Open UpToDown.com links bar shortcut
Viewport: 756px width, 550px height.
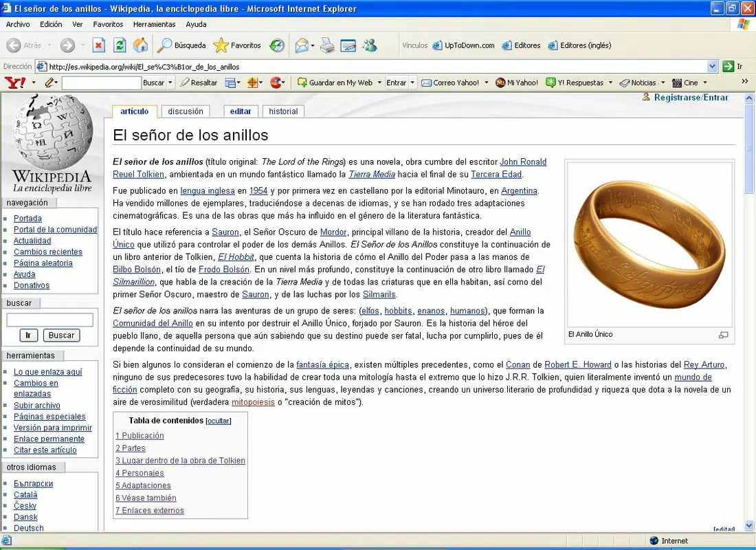[463, 45]
